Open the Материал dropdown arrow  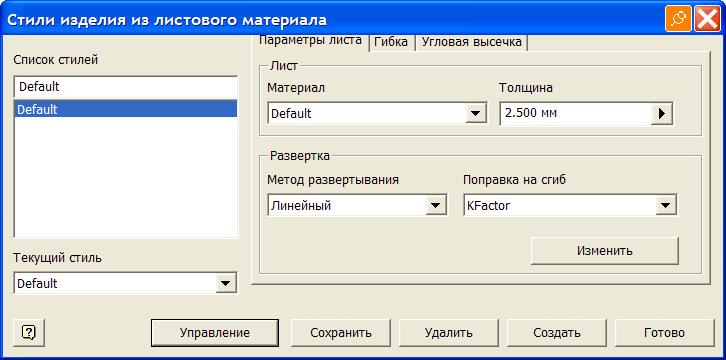click(x=475, y=114)
